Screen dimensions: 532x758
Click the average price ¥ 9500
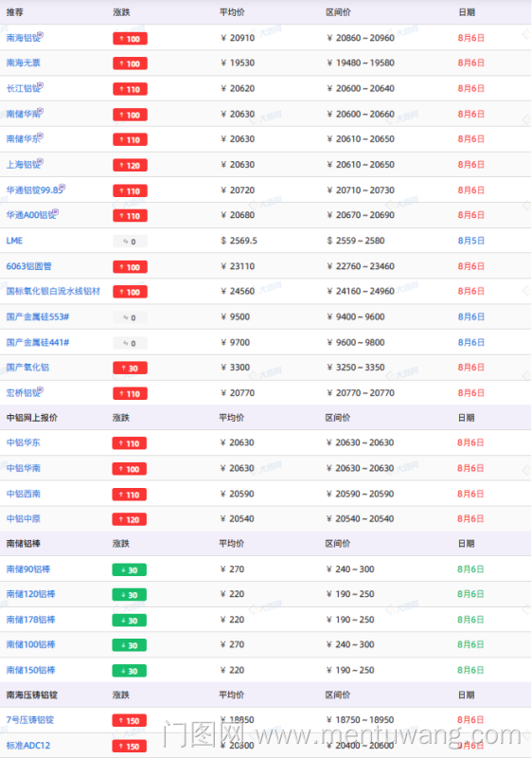(x=235, y=317)
